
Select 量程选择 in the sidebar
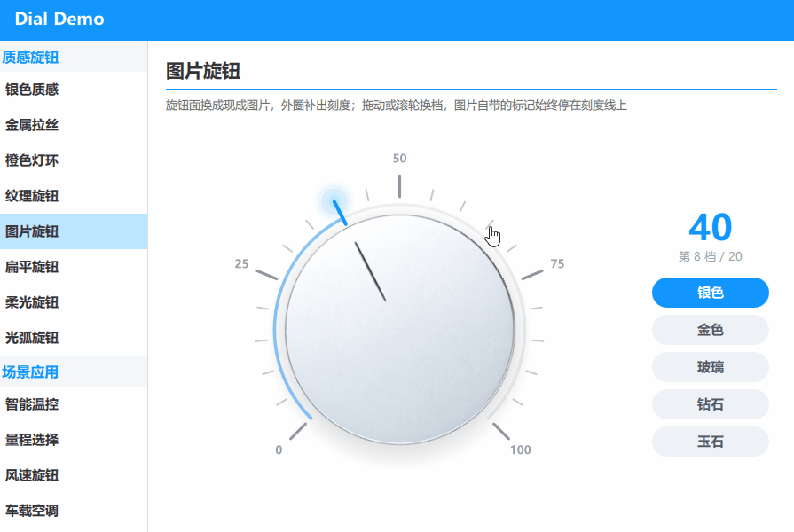74,440
